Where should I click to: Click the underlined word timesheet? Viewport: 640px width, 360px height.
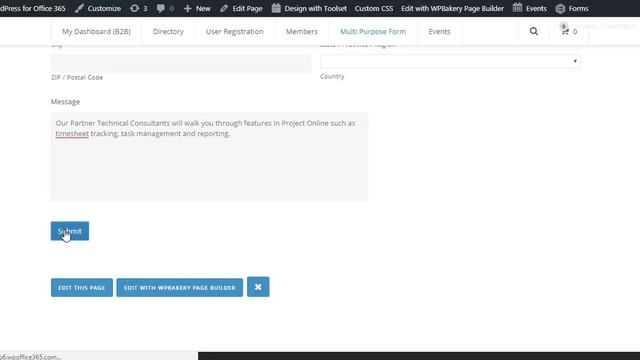[72, 133]
